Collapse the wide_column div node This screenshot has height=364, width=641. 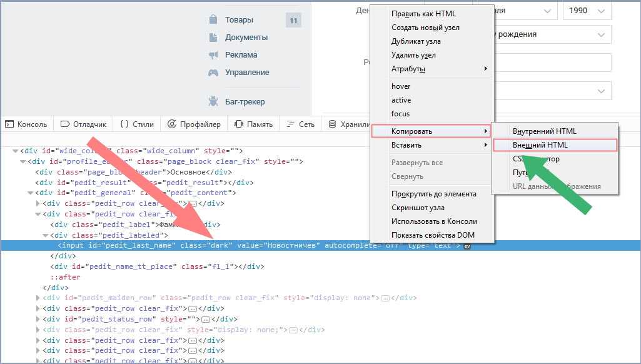[x=15, y=151]
